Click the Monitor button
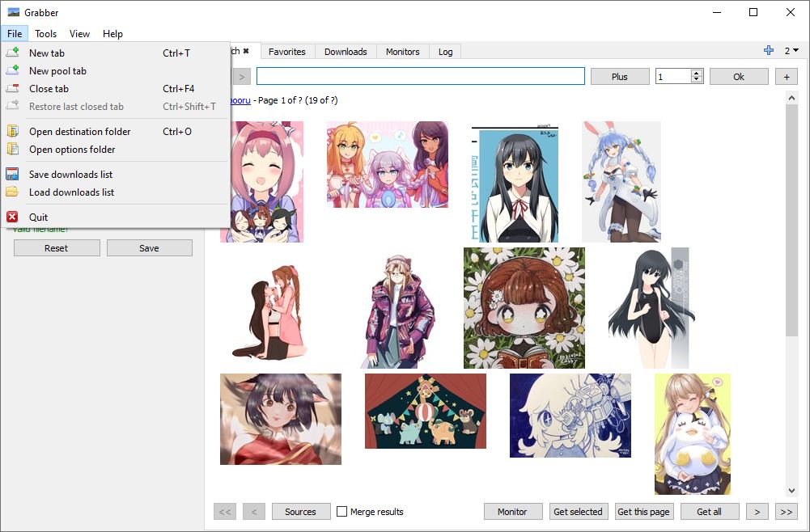This screenshot has height=532, width=810. [512, 511]
